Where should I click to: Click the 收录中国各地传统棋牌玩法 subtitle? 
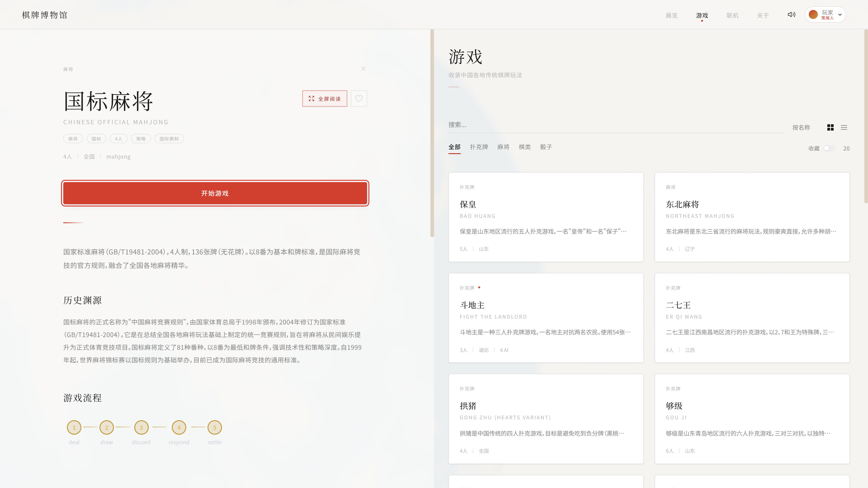(x=485, y=75)
